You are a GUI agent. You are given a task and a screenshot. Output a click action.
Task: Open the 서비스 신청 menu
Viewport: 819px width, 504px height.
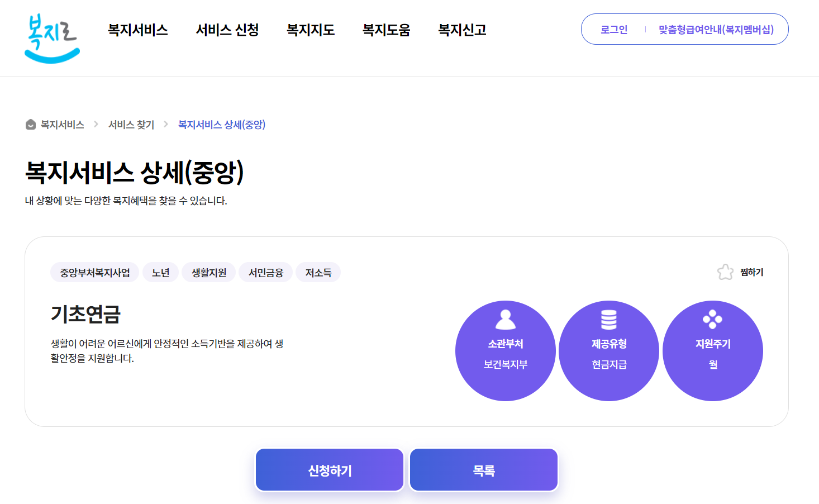pos(227,30)
